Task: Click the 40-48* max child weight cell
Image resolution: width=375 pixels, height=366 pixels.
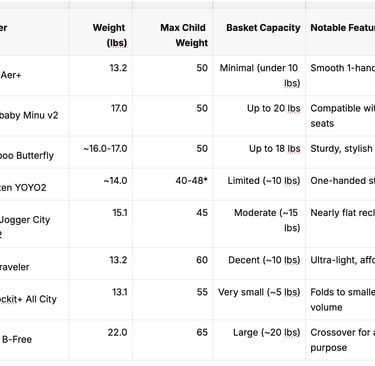Action: click(173, 184)
